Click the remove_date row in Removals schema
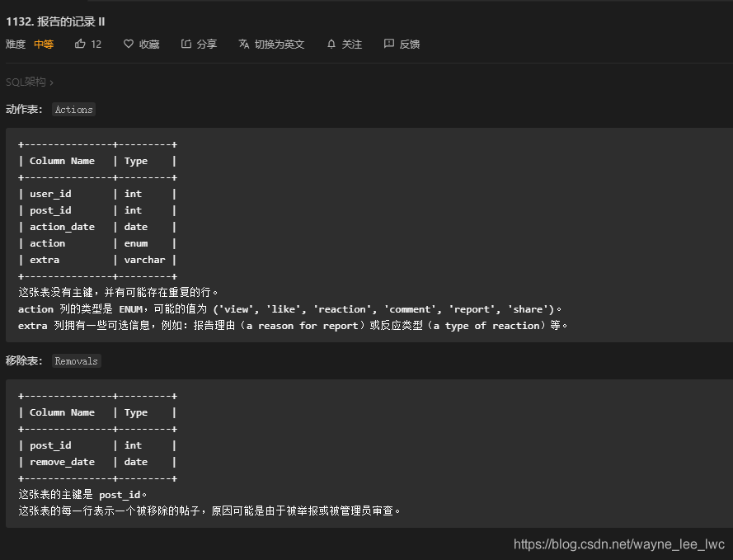Viewport: 733px width, 560px height. (97, 462)
